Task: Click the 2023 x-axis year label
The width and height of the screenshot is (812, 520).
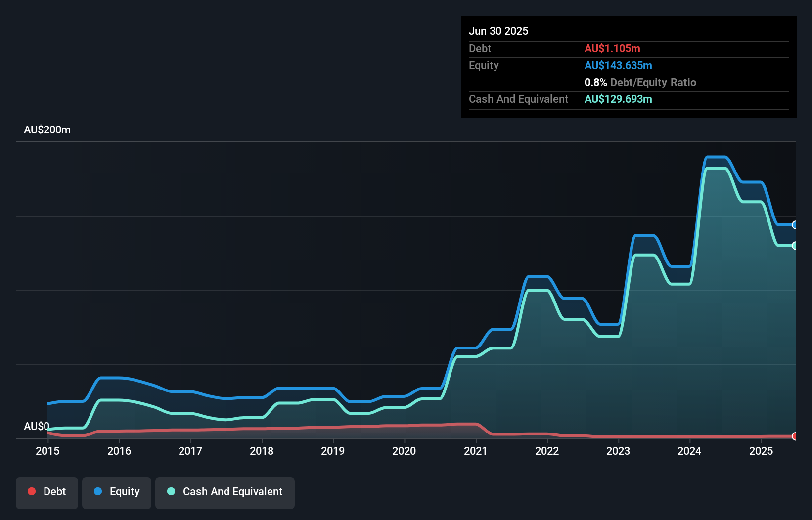Action: coord(618,451)
